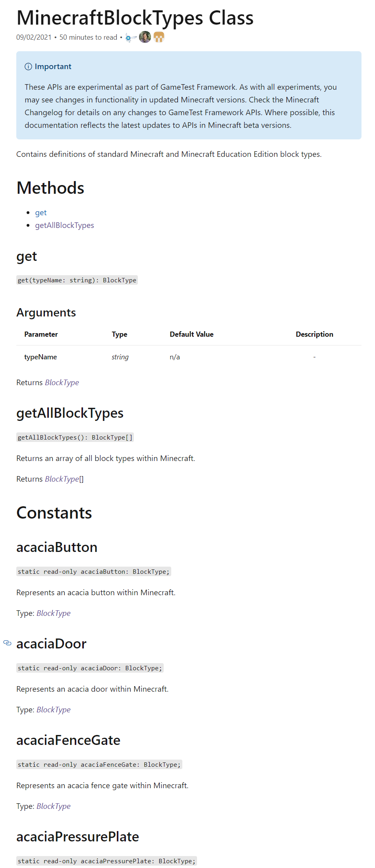Select the acaciaButton static declaration code
This screenshot has height=868, width=375.
[x=94, y=572]
